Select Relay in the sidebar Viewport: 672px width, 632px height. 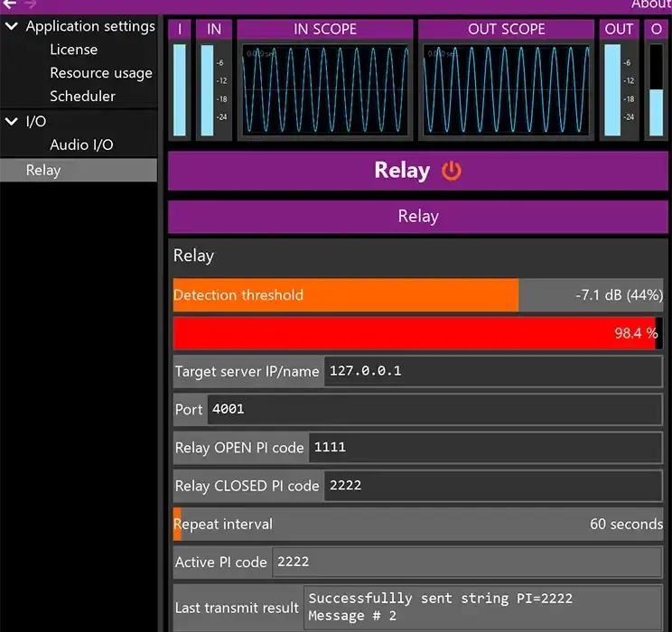click(x=79, y=170)
